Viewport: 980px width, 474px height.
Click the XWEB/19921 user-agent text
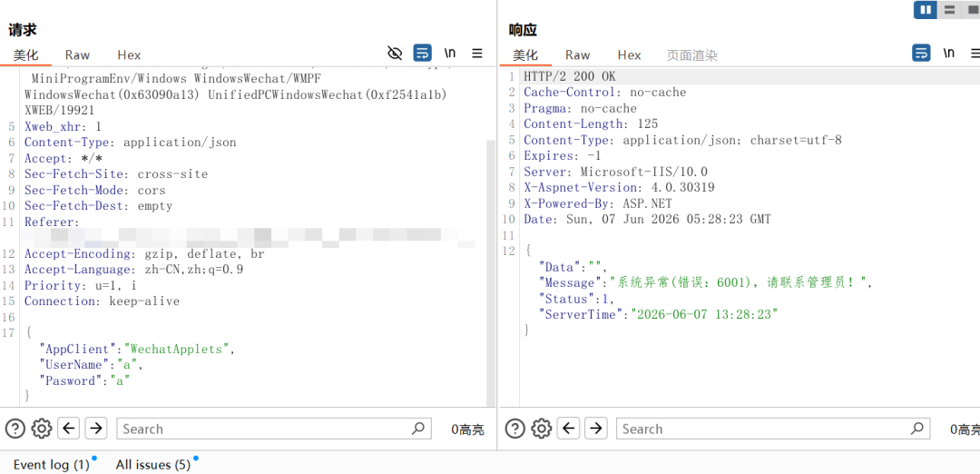pyautogui.click(x=59, y=110)
